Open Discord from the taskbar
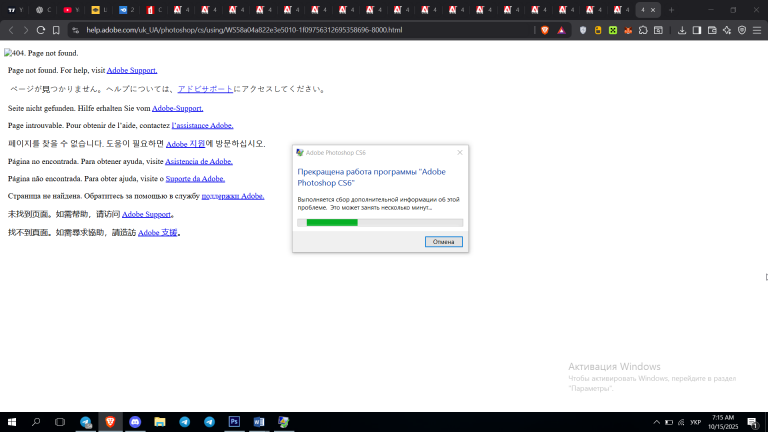768x432 pixels. (x=135, y=422)
